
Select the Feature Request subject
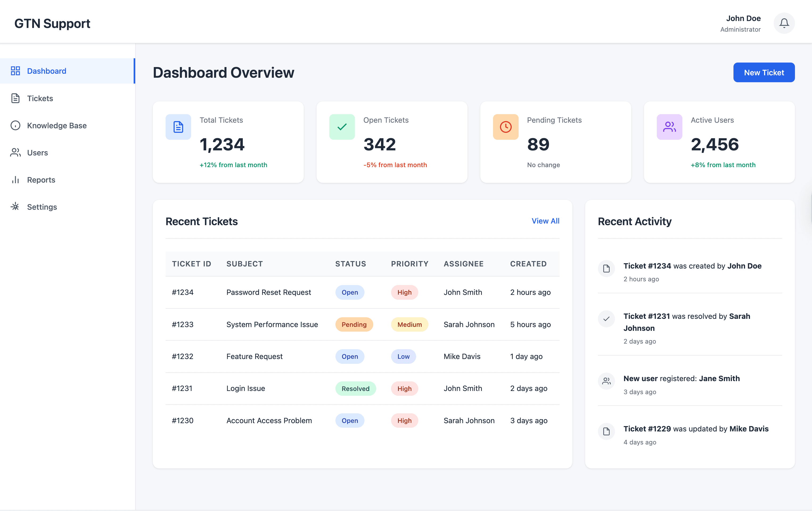point(254,356)
